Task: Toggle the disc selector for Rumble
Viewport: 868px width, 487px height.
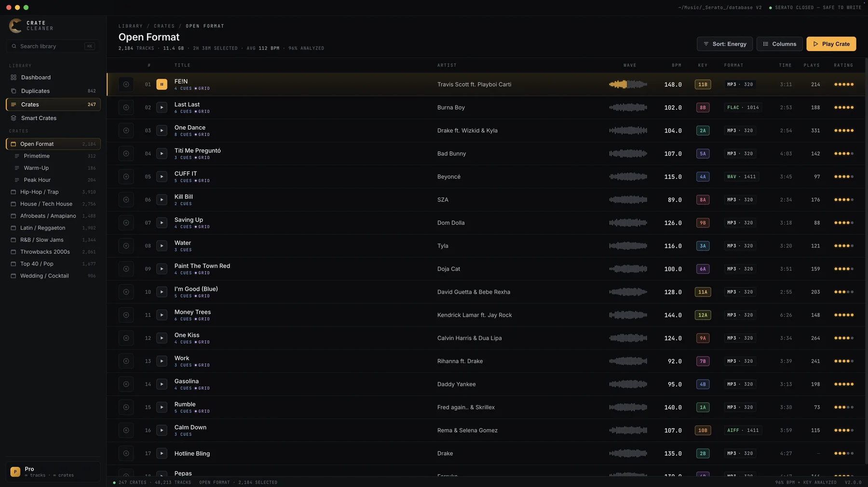Action: (126, 407)
